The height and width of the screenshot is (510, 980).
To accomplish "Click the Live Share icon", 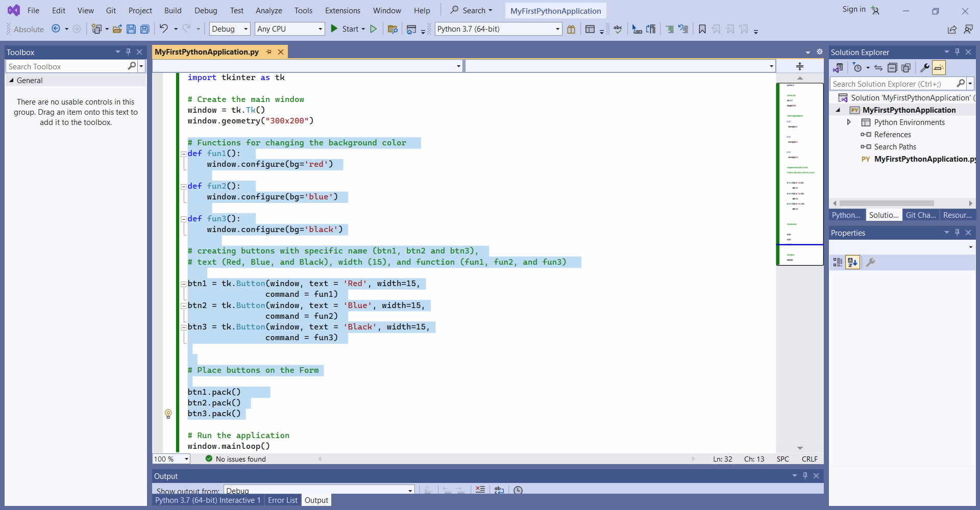I will point(952,30).
